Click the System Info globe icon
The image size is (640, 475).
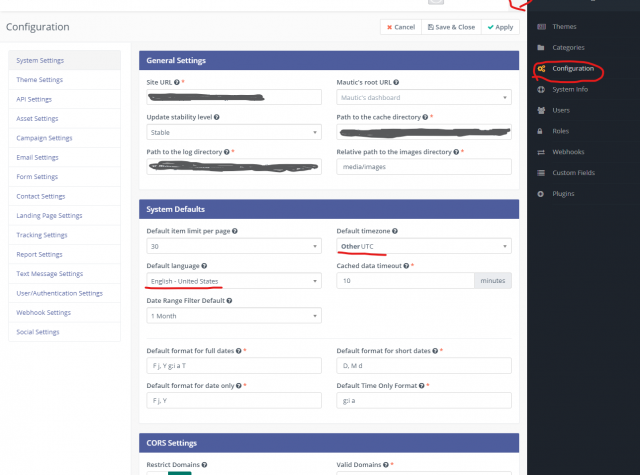point(541,89)
